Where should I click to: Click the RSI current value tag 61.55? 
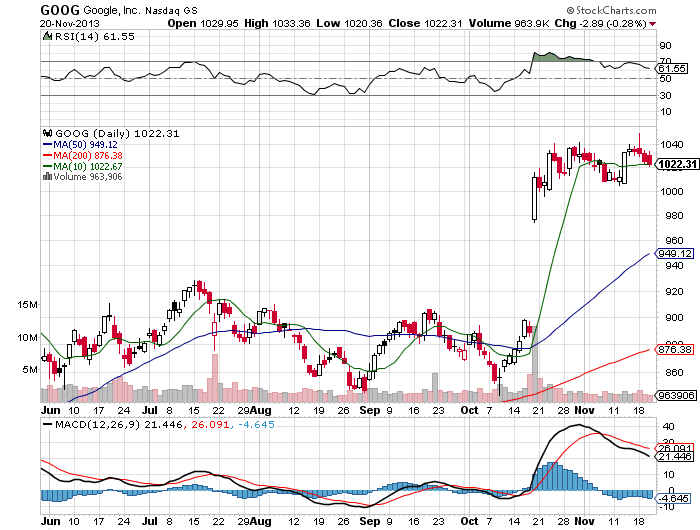click(672, 68)
